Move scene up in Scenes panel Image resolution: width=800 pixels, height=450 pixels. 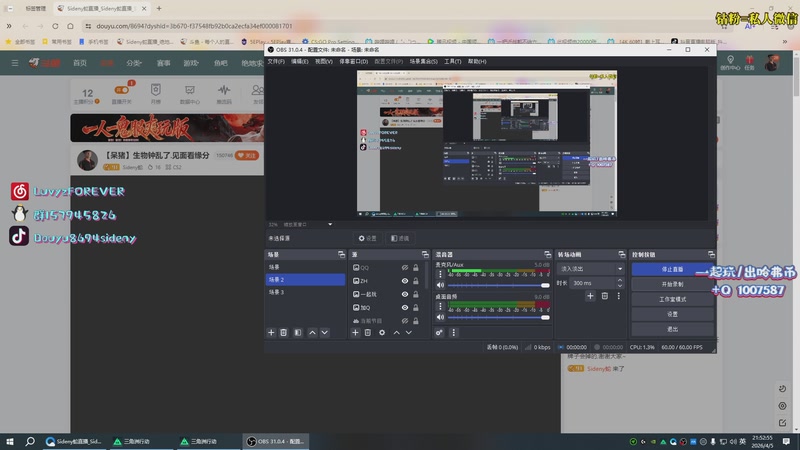pos(312,333)
